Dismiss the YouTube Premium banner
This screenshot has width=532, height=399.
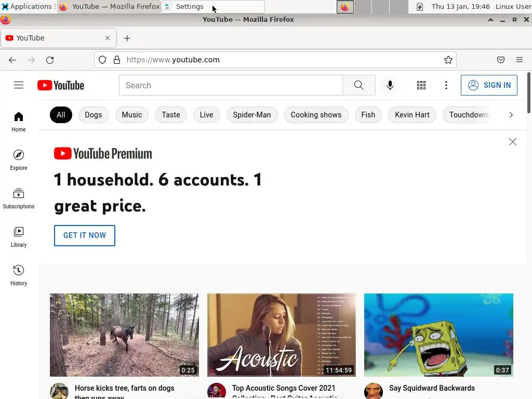tap(513, 142)
